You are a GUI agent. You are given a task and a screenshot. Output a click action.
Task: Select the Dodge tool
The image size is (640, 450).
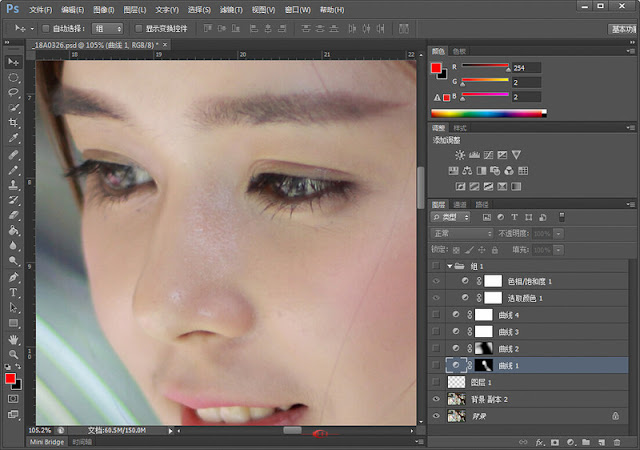[13, 261]
